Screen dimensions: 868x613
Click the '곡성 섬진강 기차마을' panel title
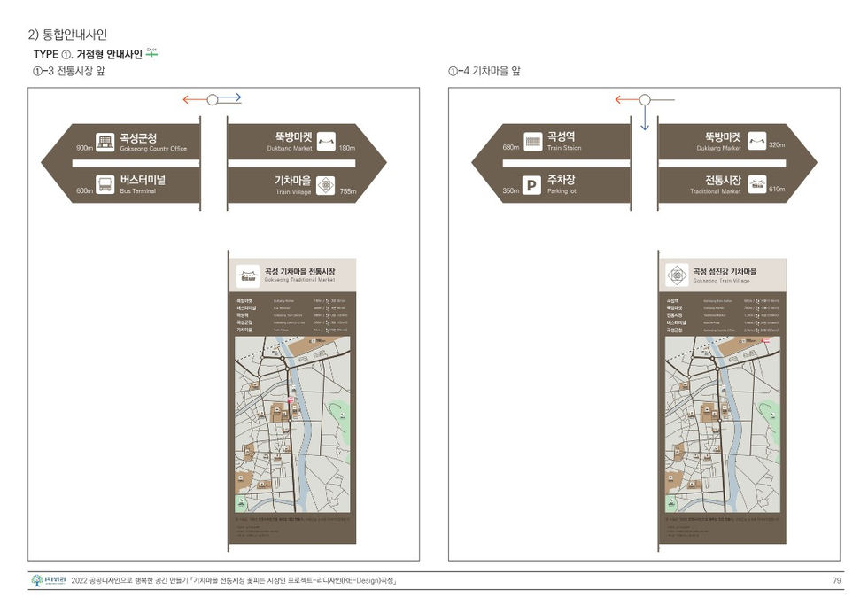pyautogui.click(x=725, y=271)
